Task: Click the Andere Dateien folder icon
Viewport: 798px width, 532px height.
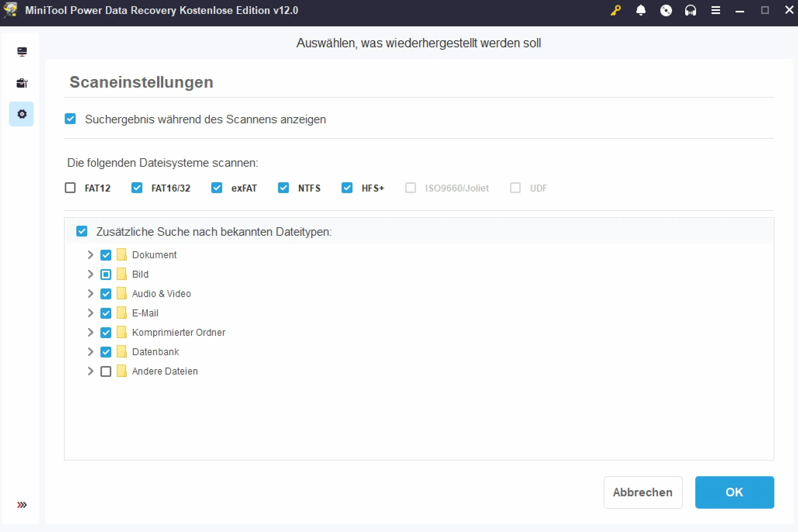Action: pos(122,371)
